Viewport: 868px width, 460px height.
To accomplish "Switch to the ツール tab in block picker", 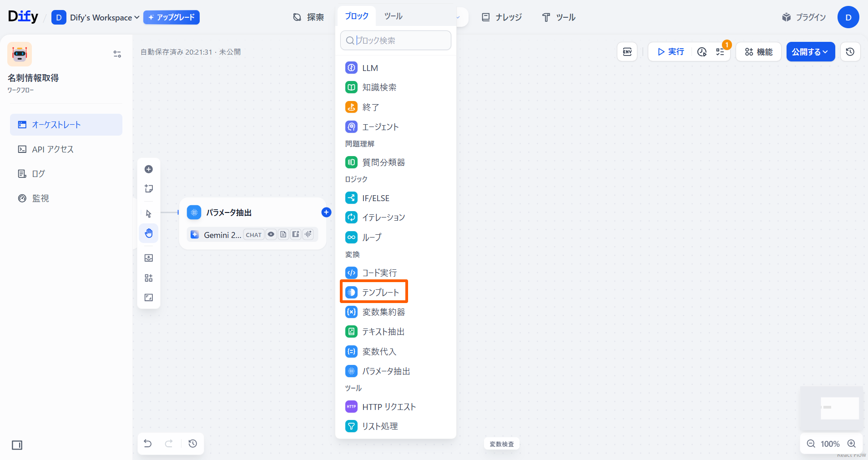I will (x=393, y=16).
